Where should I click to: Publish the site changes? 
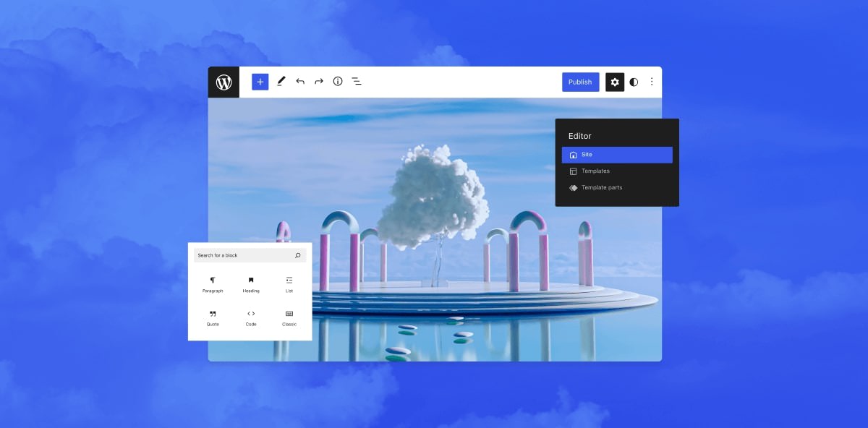[x=580, y=82]
